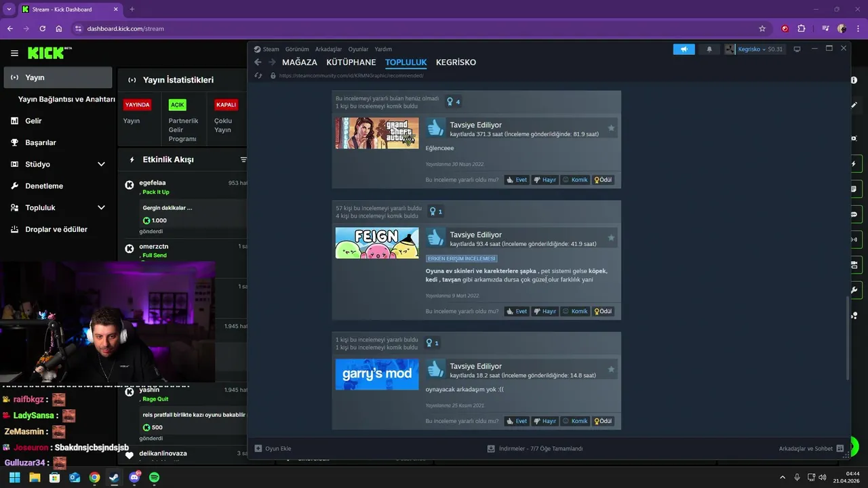Image resolution: width=868 pixels, height=488 pixels.
Task: Give Ödül to the GTA V review
Action: pyautogui.click(x=603, y=180)
